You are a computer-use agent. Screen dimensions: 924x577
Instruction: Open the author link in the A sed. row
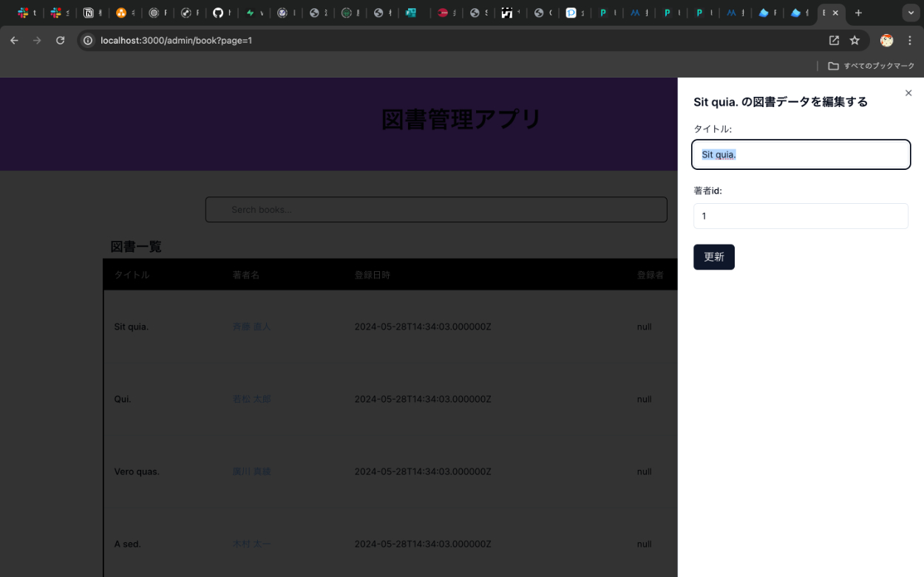click(x=251, y=544)
